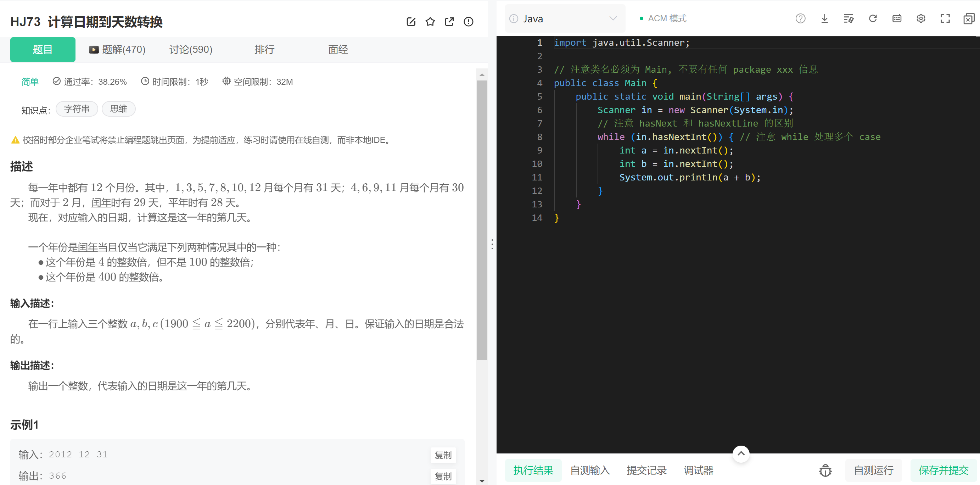Open the keyboard shortcuts icon
Screen dimensions: 980x485
tap(897, 18)
